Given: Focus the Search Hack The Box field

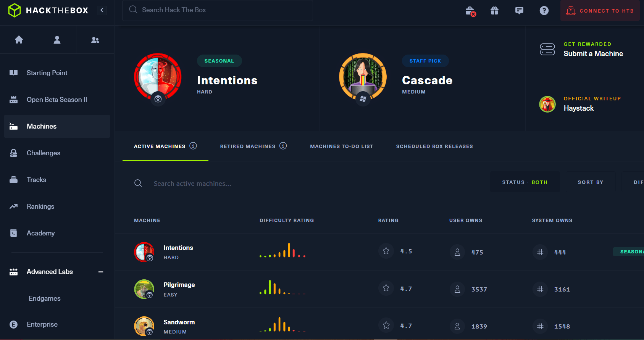Looking at the screenshot, I should point(218,10).
